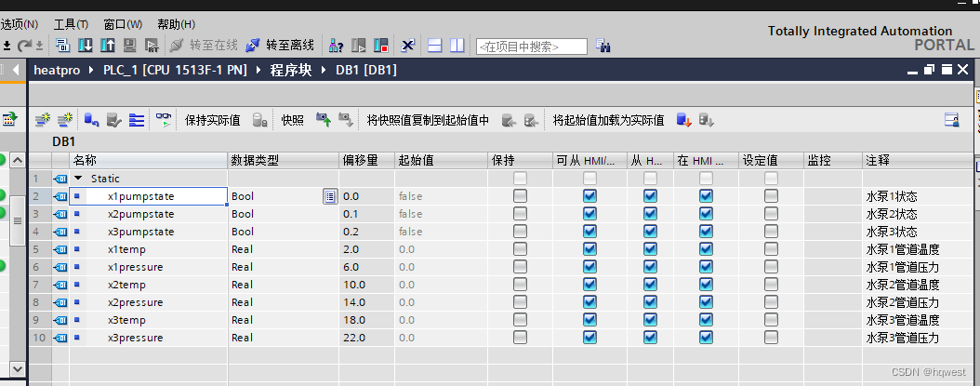Screen dimensions: 980x386
Task: Click the offset 14.0 cell
Action: (367, 302)
